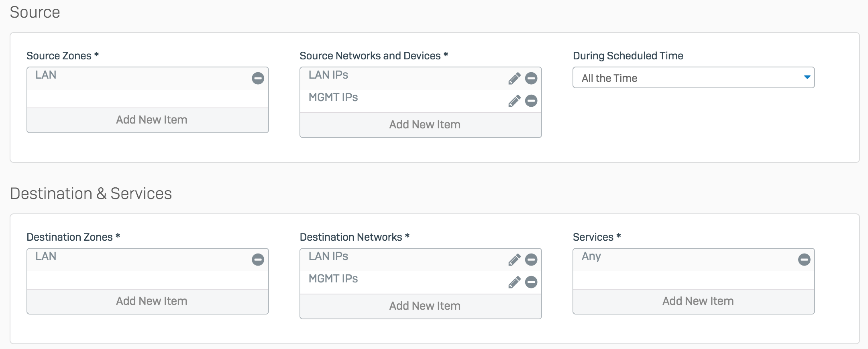Edit MGMT IPs in Destination Networks
The height and width of the screenshot is (349, 868).
click(514, 282)
